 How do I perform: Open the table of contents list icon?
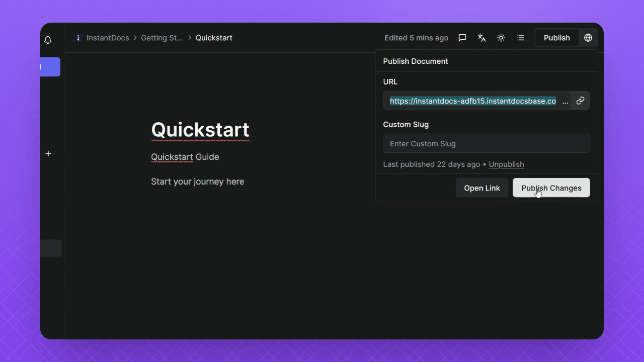(520, 38)
